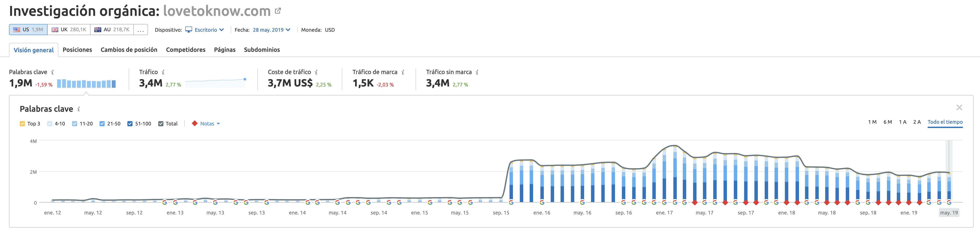Viewport: 980px width, 232px height.
Task: Click Google update marker at may. 13
Action: click(215, 202)
